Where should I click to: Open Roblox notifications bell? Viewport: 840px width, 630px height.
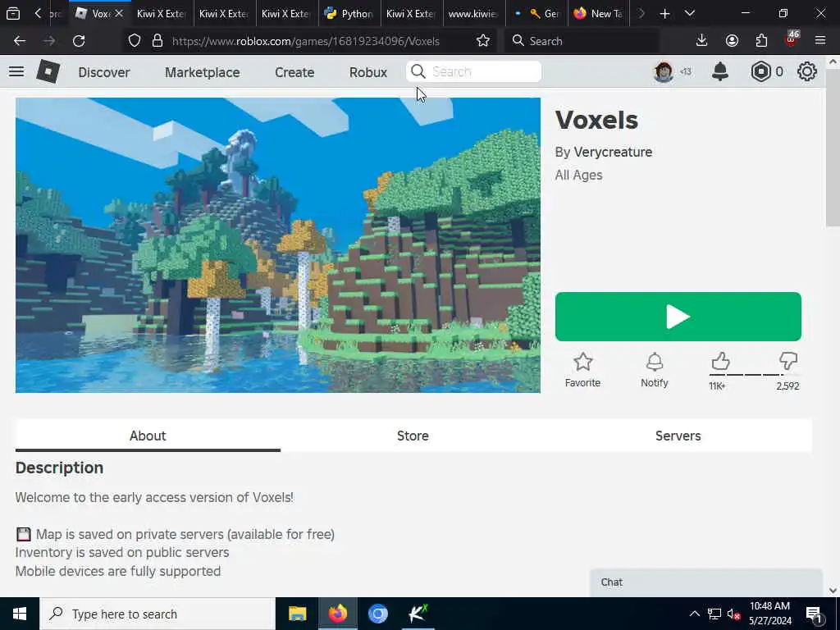click(x=720, y=71)
